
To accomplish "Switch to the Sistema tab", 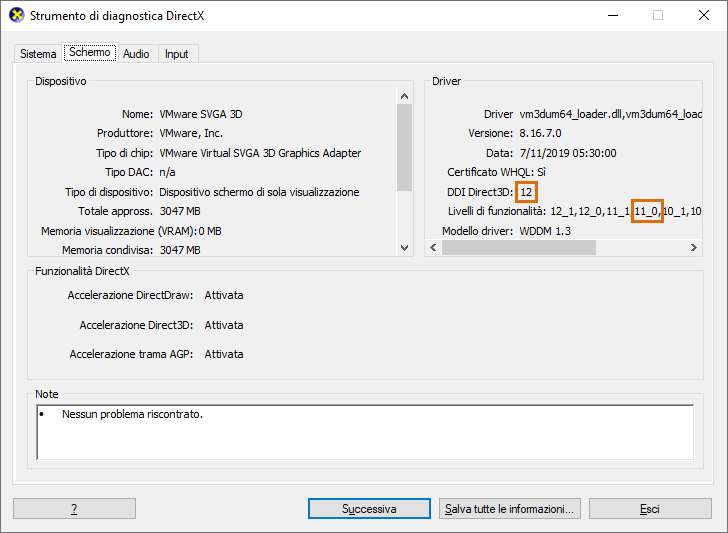I will [38, 54].
